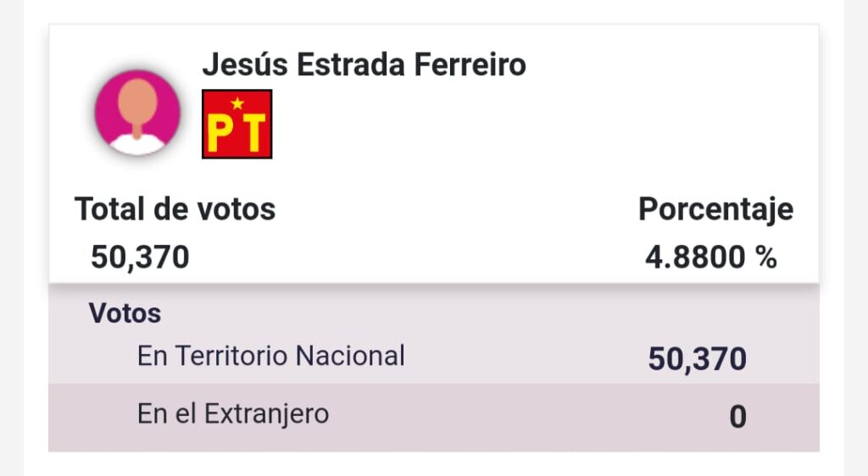
Task: Select the name Jesús Estrada Ferreiro
Action: pyautogui.click(x=364, y=64)
